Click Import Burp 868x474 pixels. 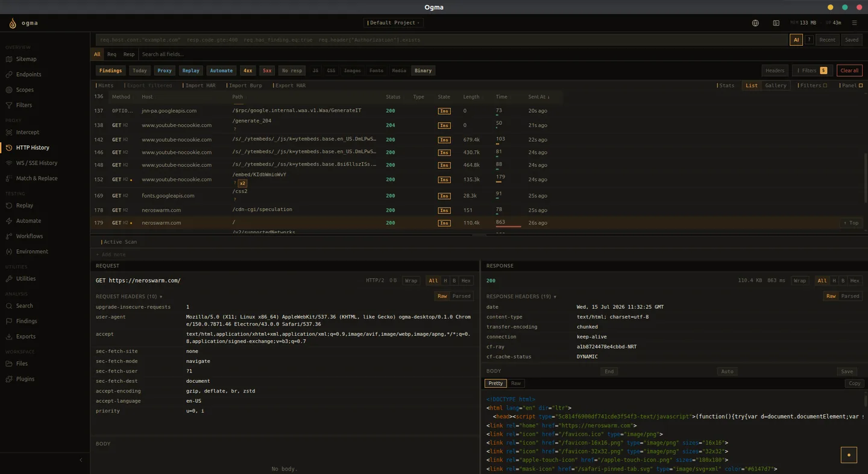coord(244,86)
